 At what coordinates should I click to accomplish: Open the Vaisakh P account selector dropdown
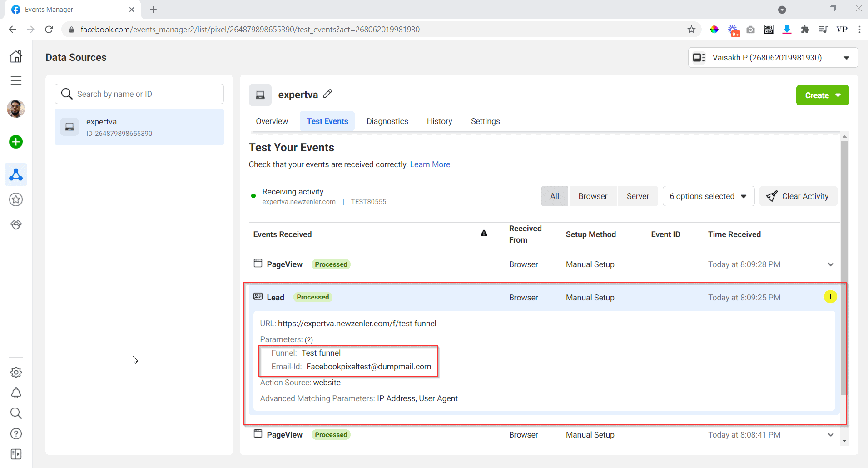pos(772,57)
